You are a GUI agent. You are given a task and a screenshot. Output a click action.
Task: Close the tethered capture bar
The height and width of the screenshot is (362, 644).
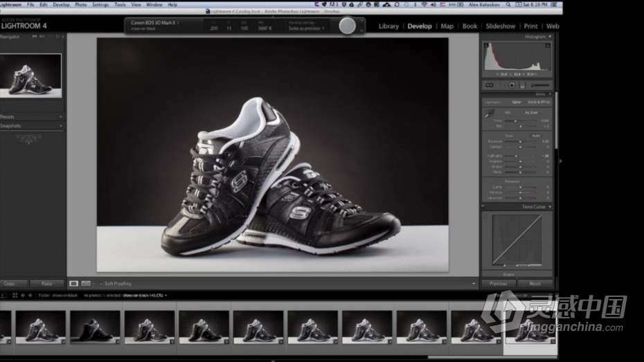361,19
